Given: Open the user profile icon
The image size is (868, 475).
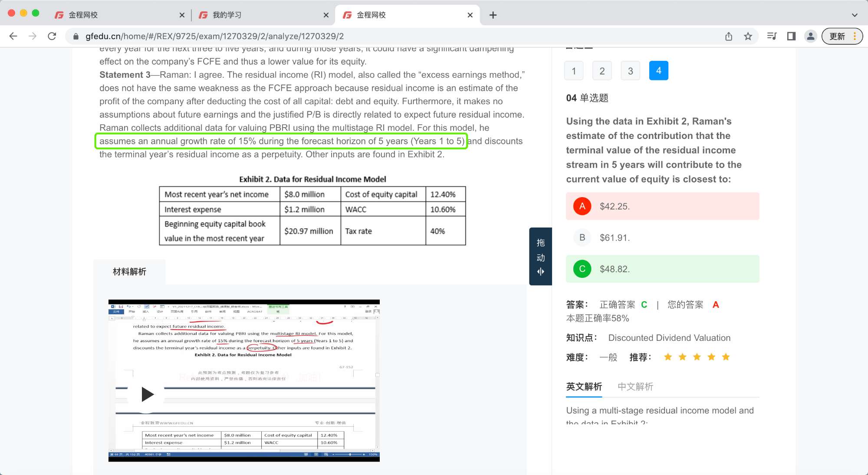Looking at the screenshot, I should point(810,36).
